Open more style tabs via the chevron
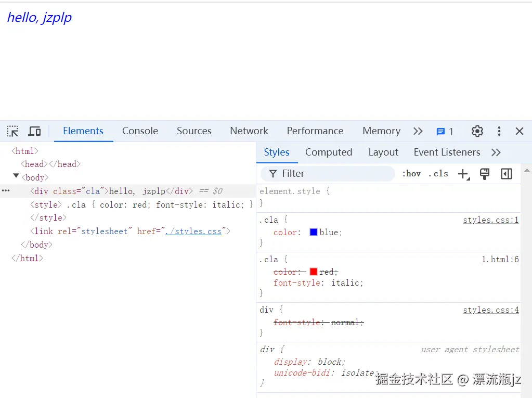The image size is (532, 398). click(496, 152)
